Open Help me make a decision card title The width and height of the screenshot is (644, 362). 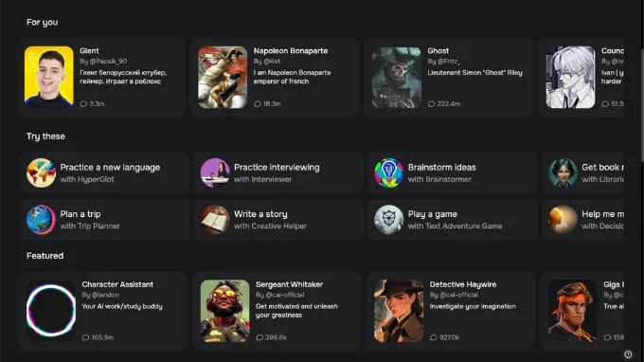click(x=602, y=214)
